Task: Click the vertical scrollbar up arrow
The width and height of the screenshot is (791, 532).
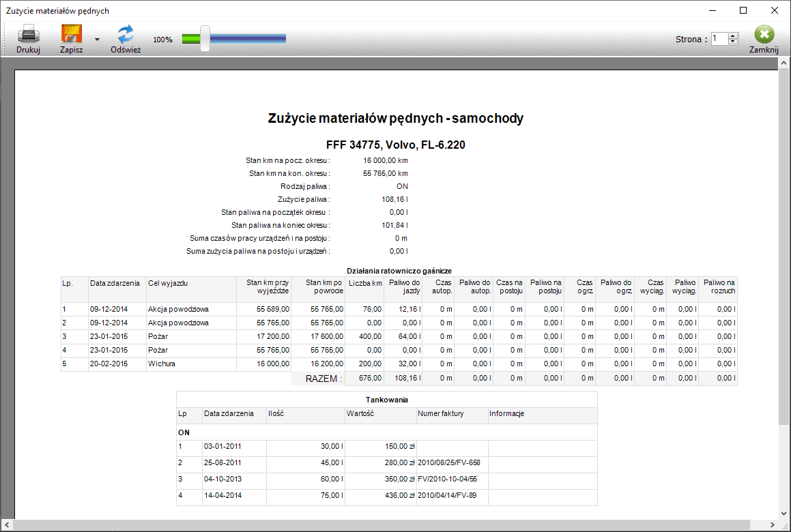Action: [783, 63]
